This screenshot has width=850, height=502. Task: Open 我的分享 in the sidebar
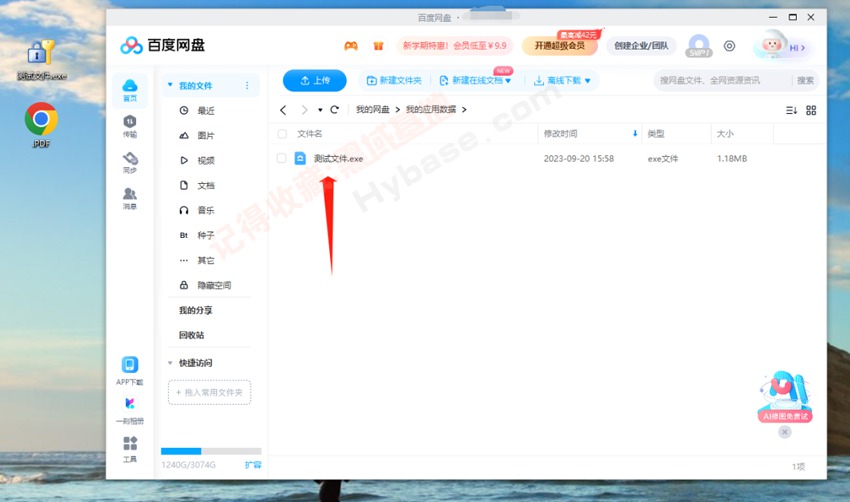pos(196,310)
